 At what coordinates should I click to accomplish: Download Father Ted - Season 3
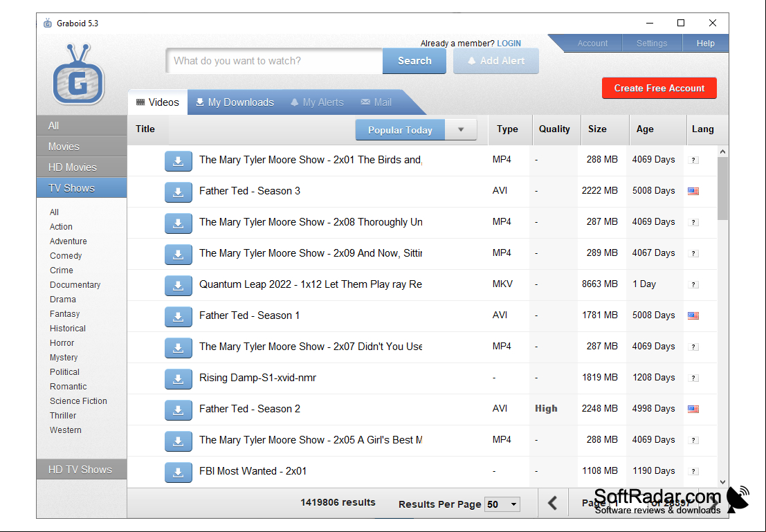[x=179, y=192]
